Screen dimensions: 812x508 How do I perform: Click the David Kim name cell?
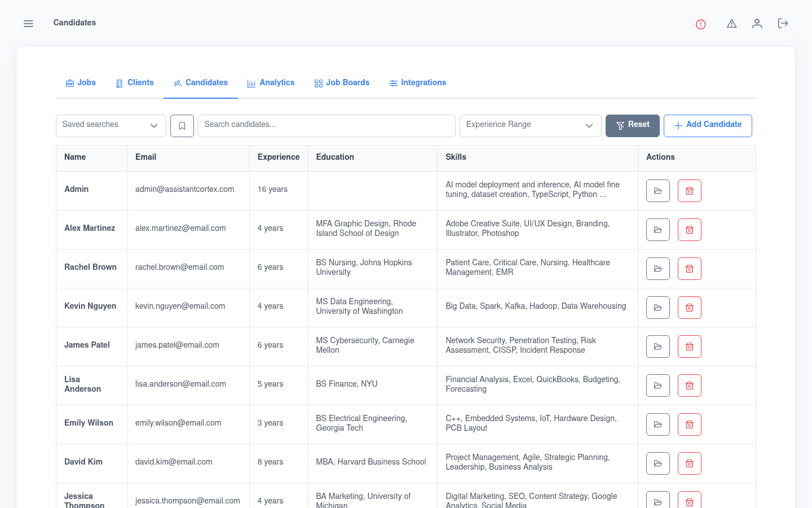[x=91, y=463]
